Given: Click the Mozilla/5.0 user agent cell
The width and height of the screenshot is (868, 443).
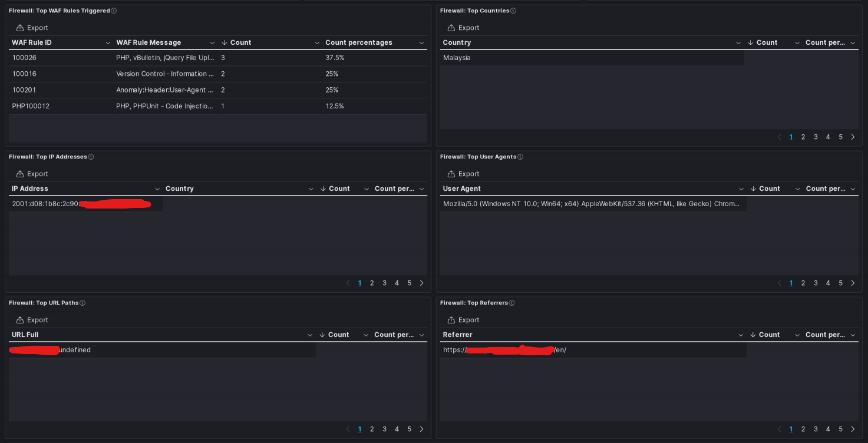Looking at the screenshot, I should [x=593, y=204].
